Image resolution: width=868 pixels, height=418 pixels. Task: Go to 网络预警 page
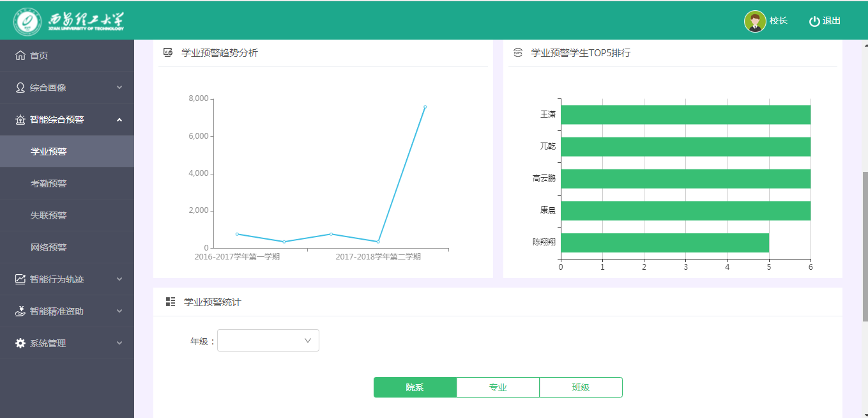click(49, 247)
